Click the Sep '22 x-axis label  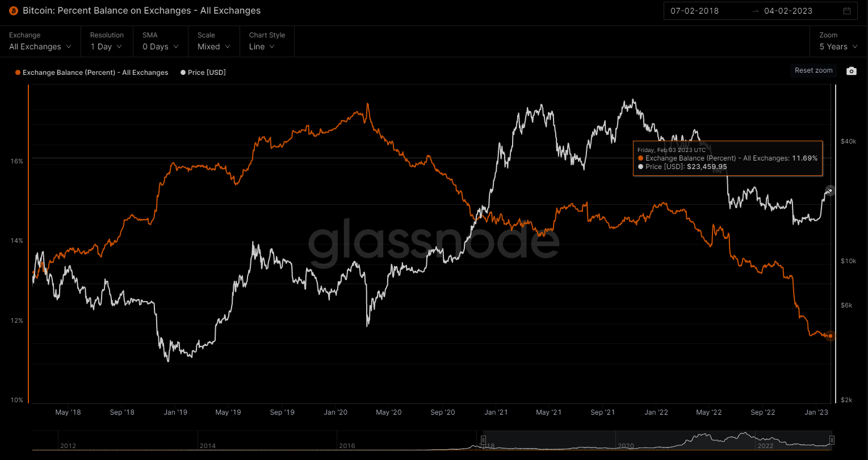[762, 412]
